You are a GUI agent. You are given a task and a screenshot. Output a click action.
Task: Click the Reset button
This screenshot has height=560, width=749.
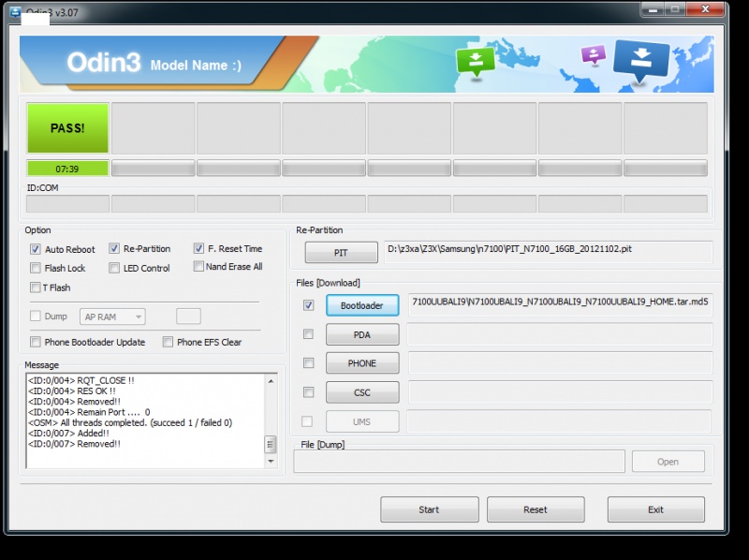tap(536, 509)
